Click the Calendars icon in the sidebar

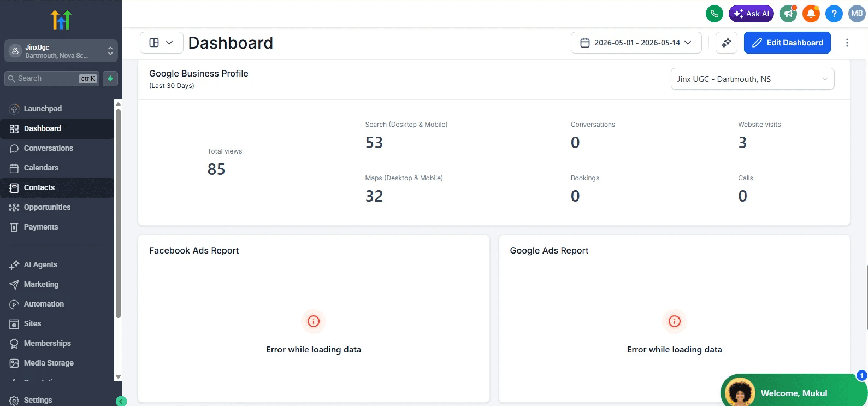pos(14,168)
